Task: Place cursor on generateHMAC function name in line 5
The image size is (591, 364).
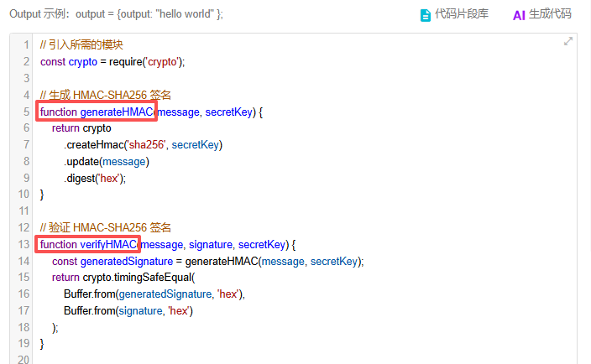Action: pyautogui.click(x=116, y=112)
